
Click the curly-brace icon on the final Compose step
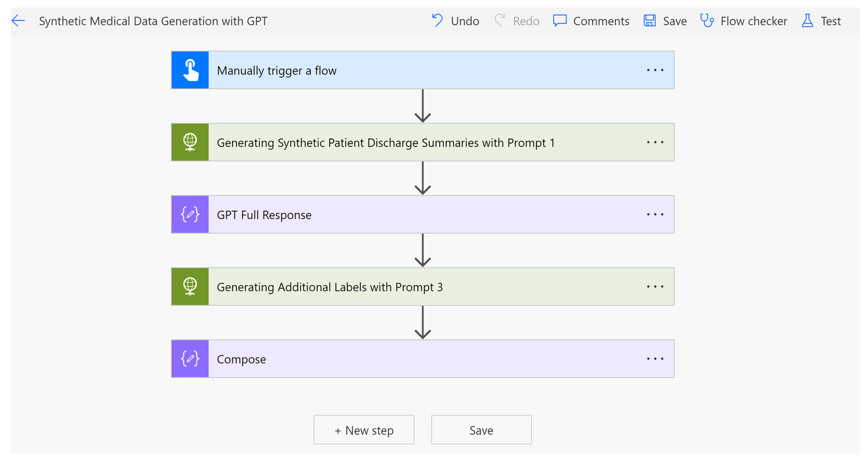tap(190, 359)
